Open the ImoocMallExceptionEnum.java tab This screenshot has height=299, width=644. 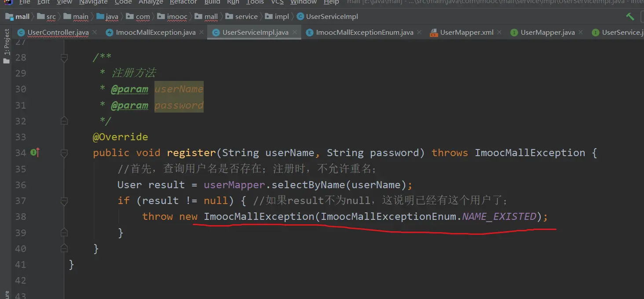364,33
